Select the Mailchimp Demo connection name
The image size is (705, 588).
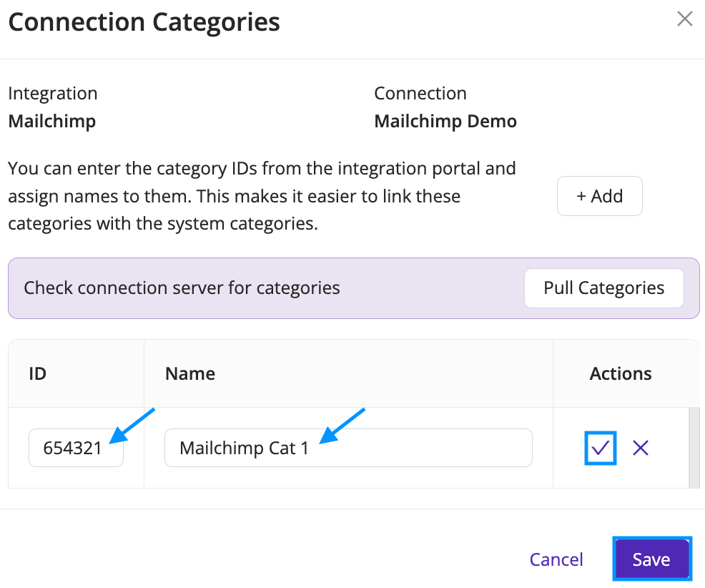tap(445, 121)
